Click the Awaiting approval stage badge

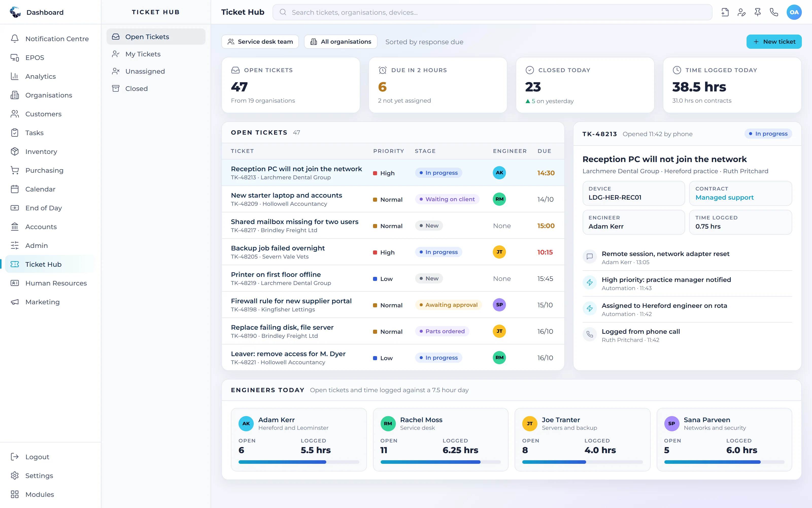point(448,305)
